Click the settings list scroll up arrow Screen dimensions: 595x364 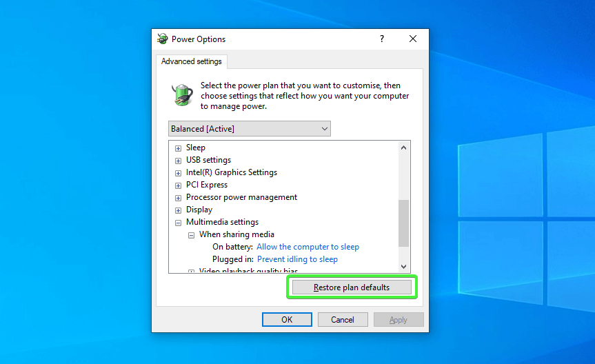(x=404, y=148)
